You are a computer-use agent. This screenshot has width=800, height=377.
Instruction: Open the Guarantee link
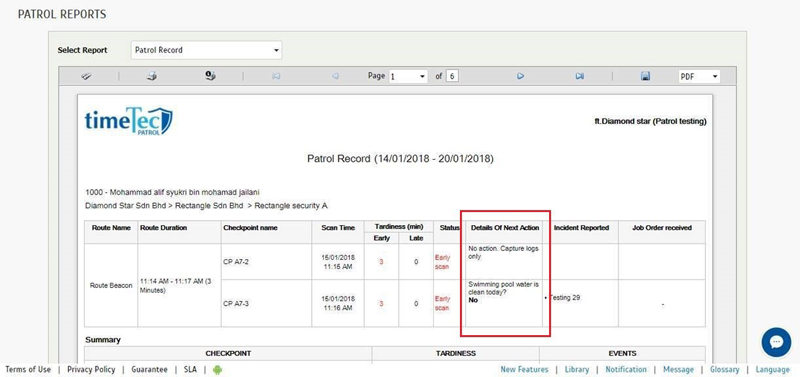point(149,369)
